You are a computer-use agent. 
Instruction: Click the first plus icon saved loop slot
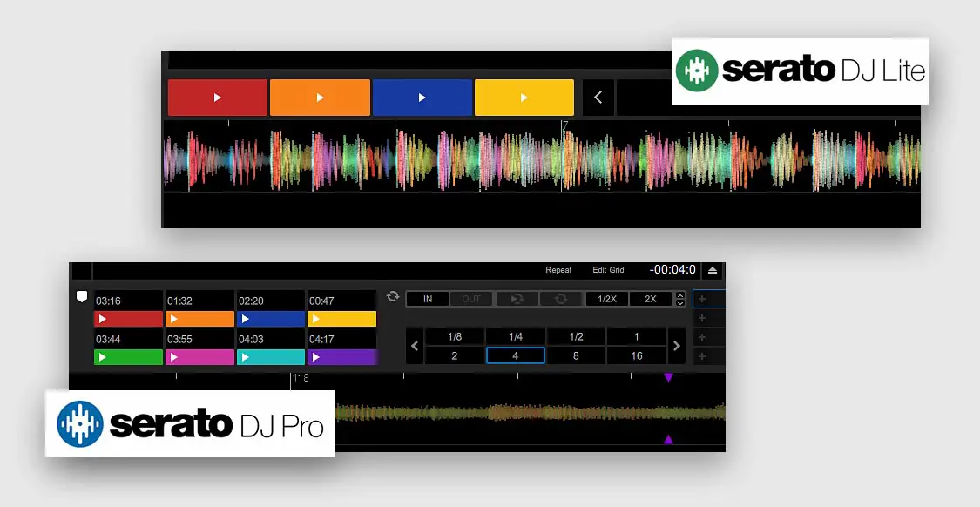[x=704, y=299]
